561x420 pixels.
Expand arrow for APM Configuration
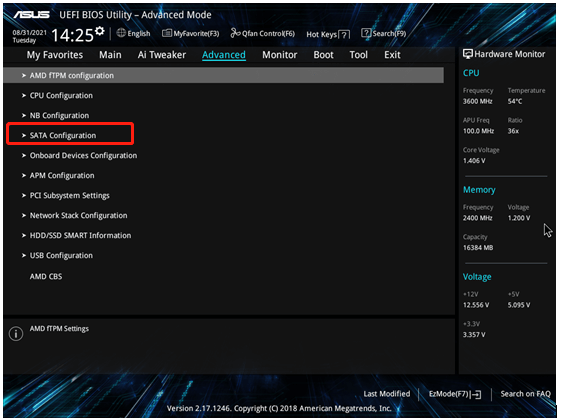click(24, 176)
